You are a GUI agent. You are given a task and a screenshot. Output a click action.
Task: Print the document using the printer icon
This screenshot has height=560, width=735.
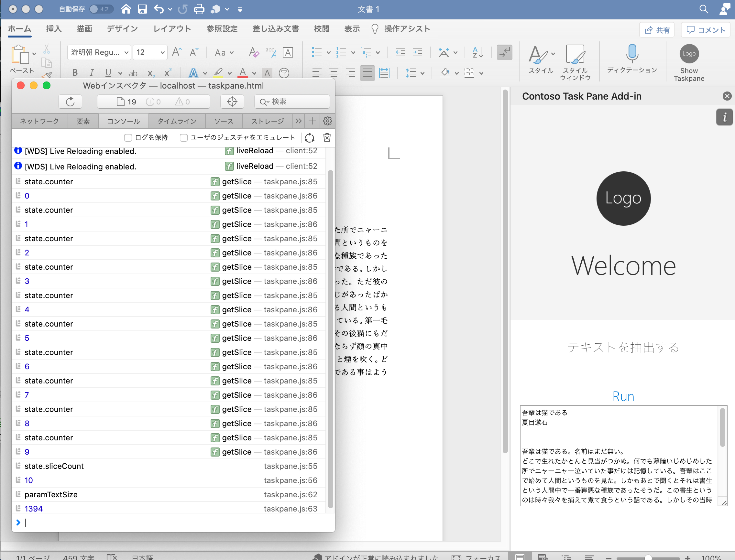[199, 9]
